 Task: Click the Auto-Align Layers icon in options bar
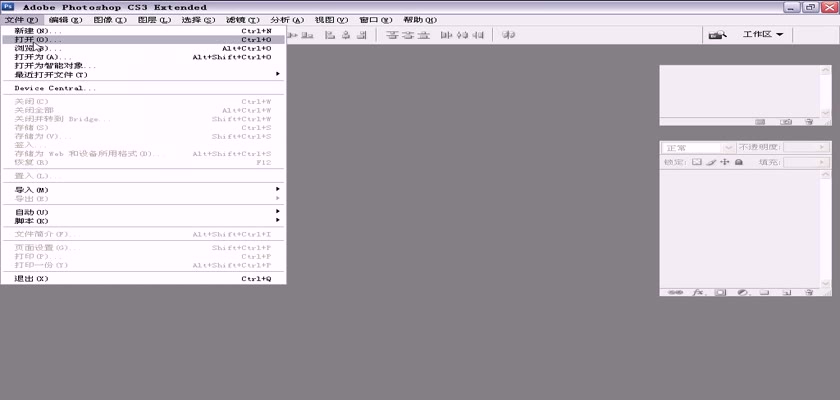510,35
